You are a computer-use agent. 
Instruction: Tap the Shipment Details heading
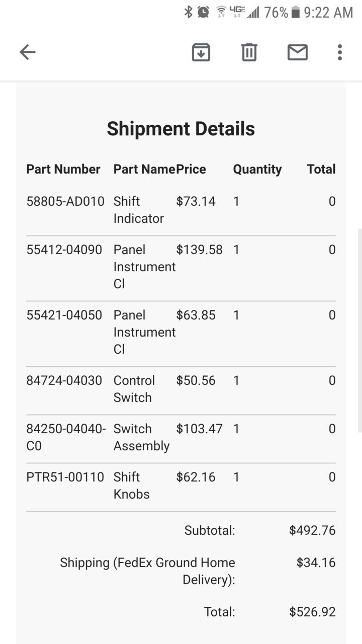[x=181, y=129]
